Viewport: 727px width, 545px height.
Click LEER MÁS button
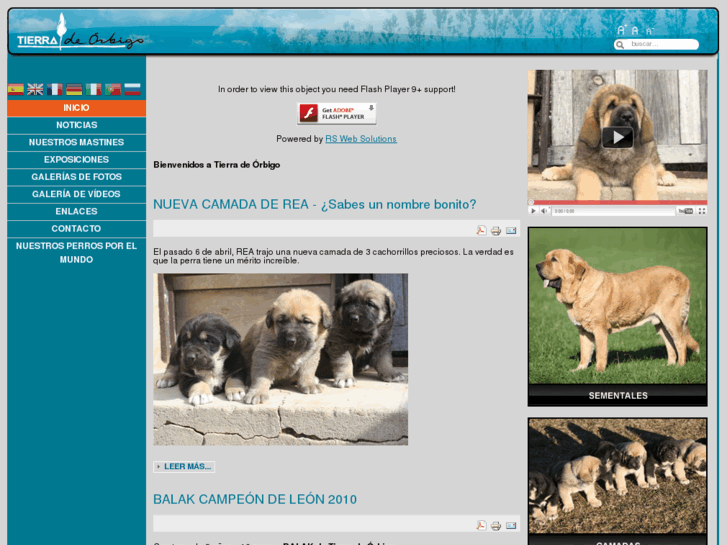(184, 467)
